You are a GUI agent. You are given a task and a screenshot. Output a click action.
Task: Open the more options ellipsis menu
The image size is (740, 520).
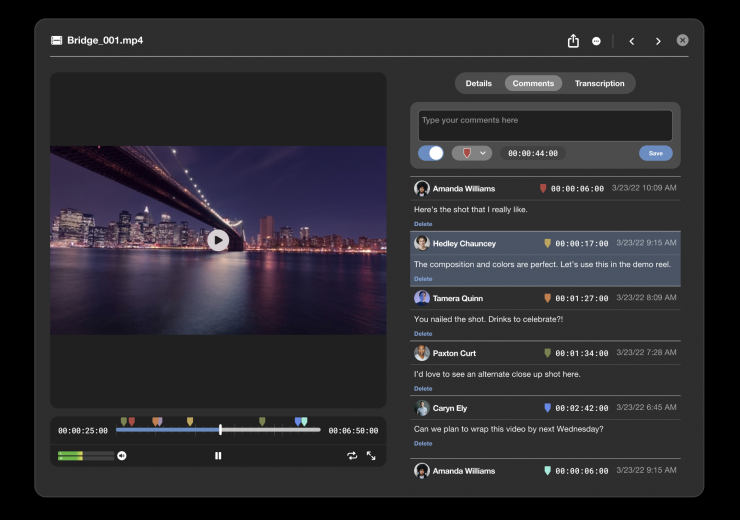[x=596, y=41]
